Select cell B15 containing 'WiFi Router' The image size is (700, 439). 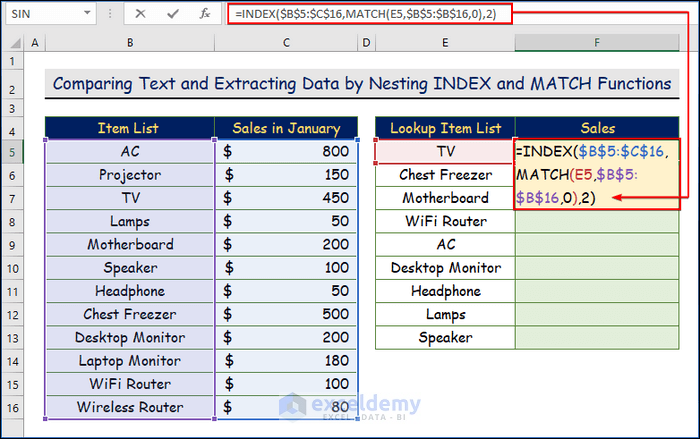pyautogui.click(x=129, y=384)
